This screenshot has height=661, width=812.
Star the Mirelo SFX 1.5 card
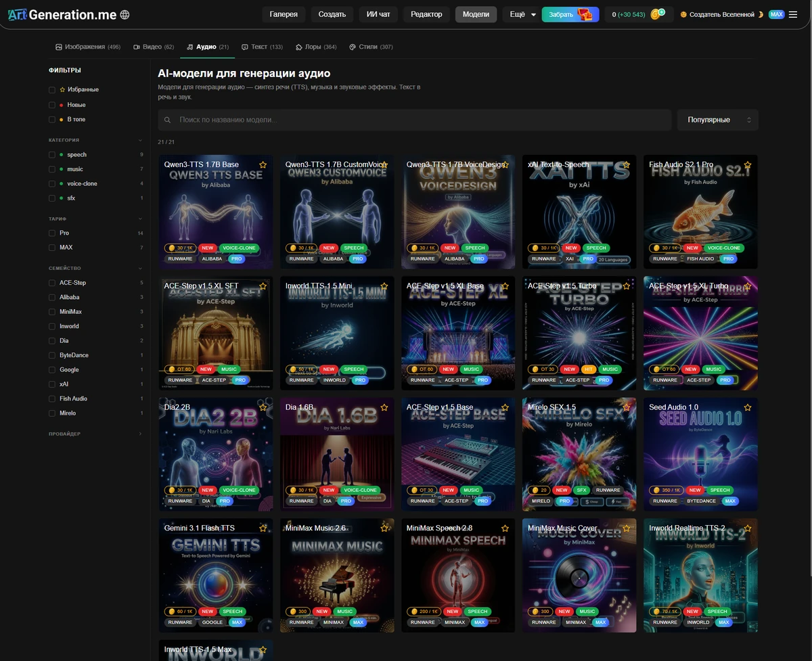coord(627,407)
